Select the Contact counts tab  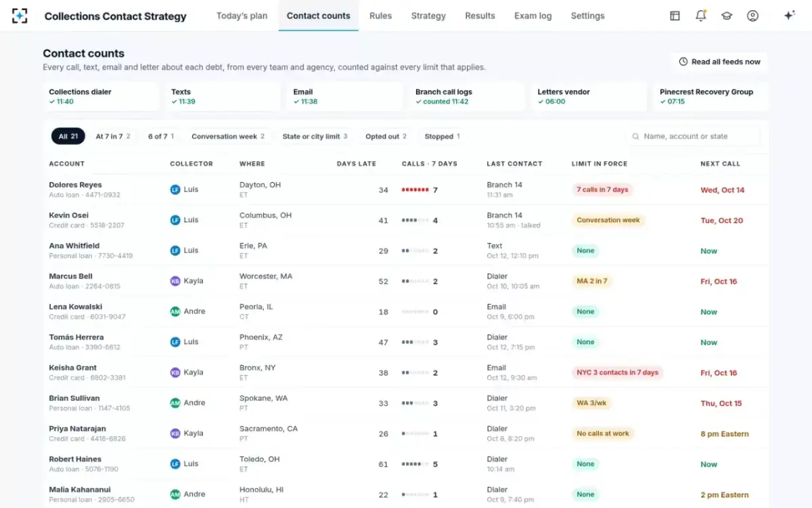(x=319, y=16)
